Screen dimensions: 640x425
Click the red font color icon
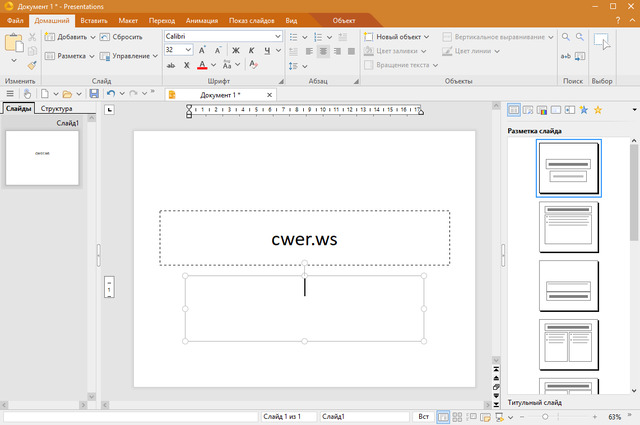202,66
